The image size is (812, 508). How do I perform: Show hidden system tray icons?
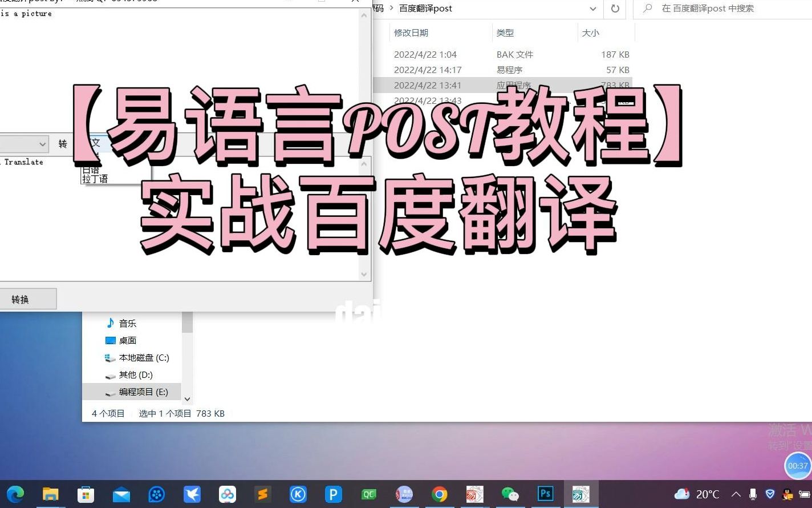pyautogui.click(x=736, y=494)
